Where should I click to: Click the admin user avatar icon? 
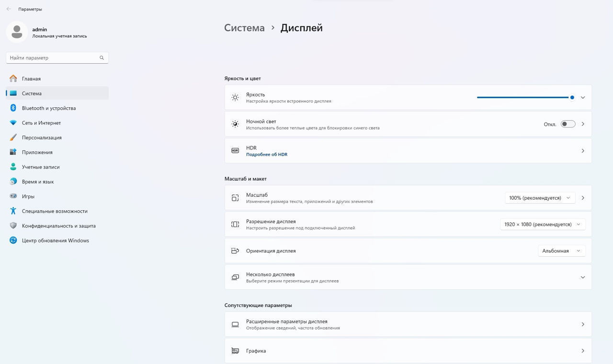[17, 32]
